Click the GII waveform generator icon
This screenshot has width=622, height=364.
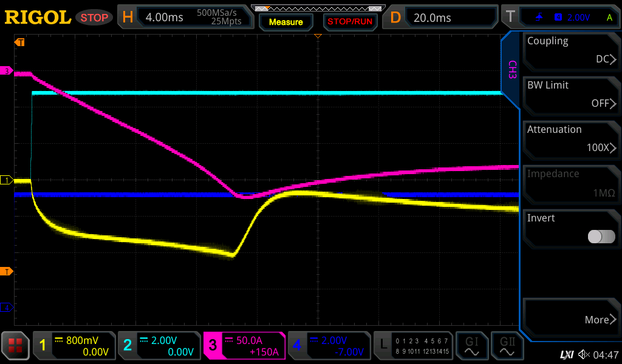[507, 346]
